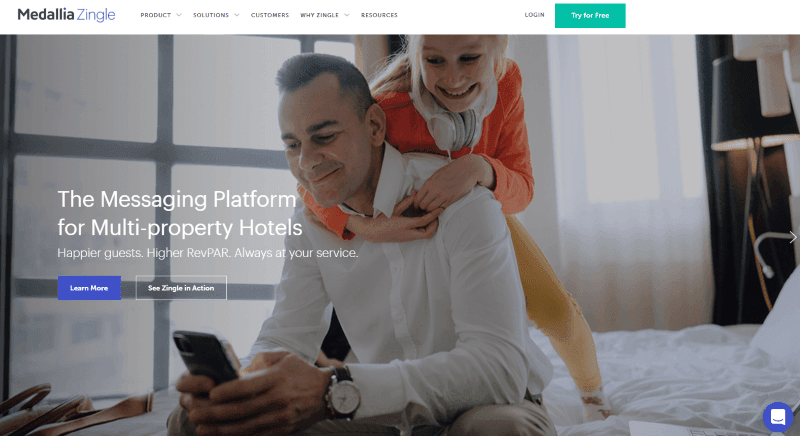Click the Medallia word in the logo
Viewport: 800px width, 436px height.
(46, 14)
